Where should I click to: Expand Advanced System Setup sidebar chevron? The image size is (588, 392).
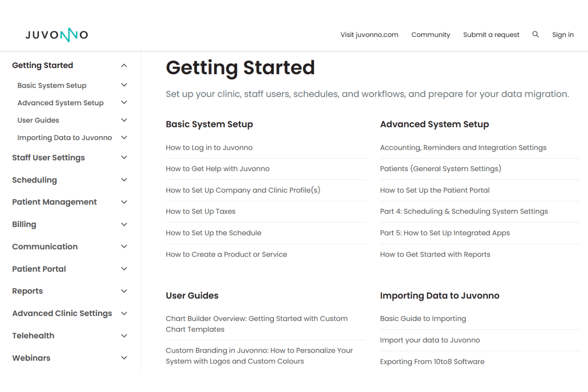124,102
